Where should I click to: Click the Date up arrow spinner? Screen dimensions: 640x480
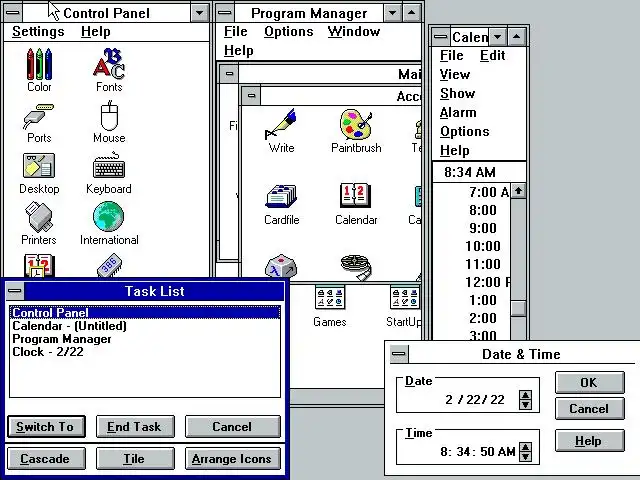[525, 395]
